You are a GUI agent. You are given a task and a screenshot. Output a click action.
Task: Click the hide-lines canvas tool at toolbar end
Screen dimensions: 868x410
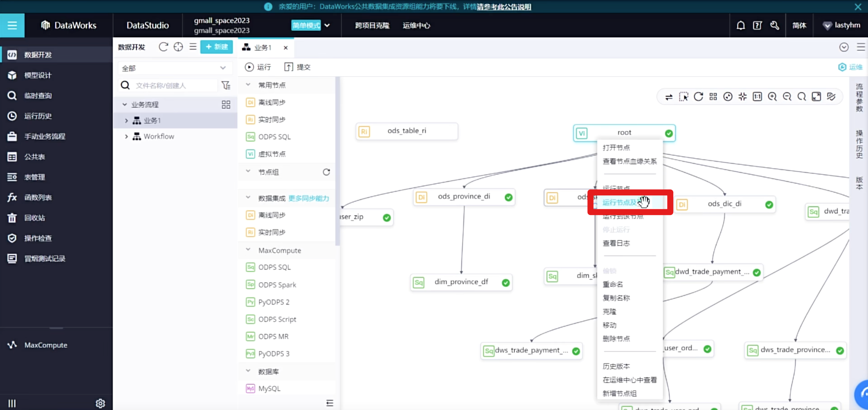pos(831,97)
